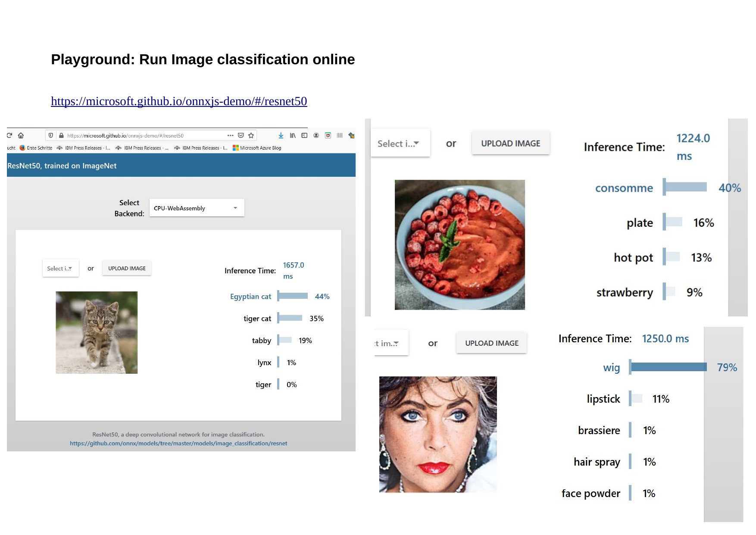Click the browser reload icon

(x=9, y=135)
